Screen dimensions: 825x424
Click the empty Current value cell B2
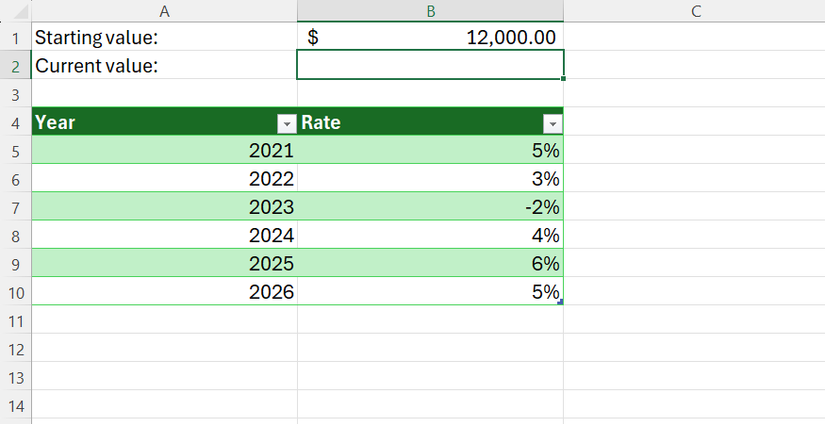click(430, 65)
